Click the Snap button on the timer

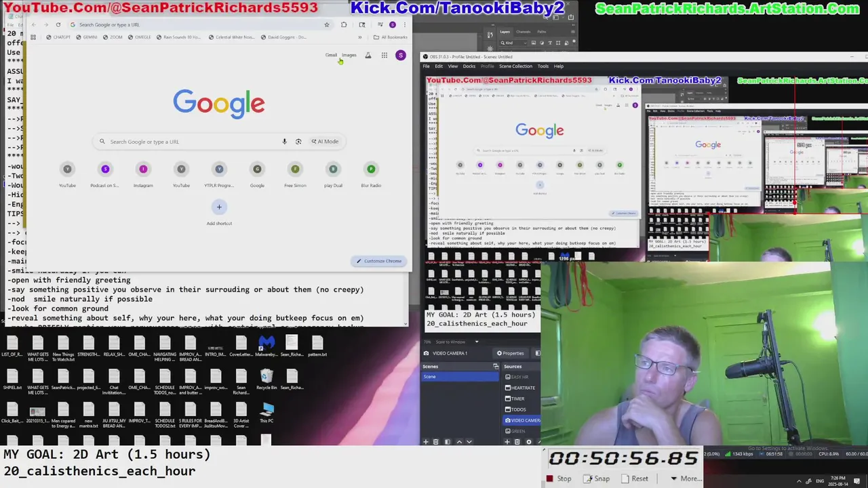597,479
